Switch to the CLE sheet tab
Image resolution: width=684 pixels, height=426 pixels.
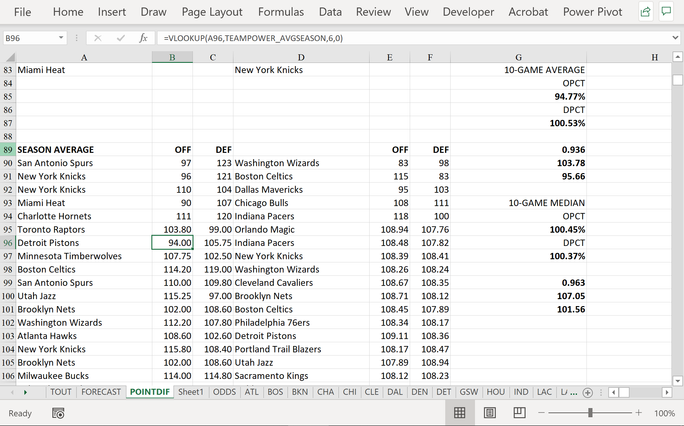point(372,392)
